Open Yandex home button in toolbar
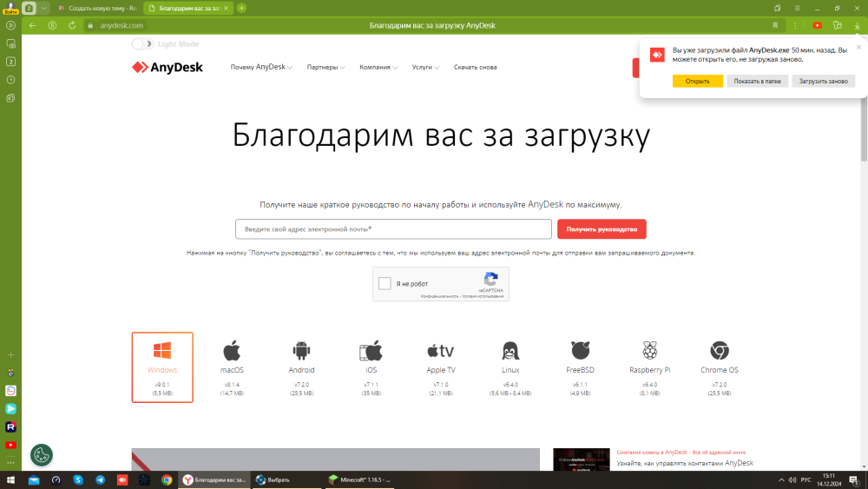This screenshot has width=868, height=489. (x=53, y=25)
